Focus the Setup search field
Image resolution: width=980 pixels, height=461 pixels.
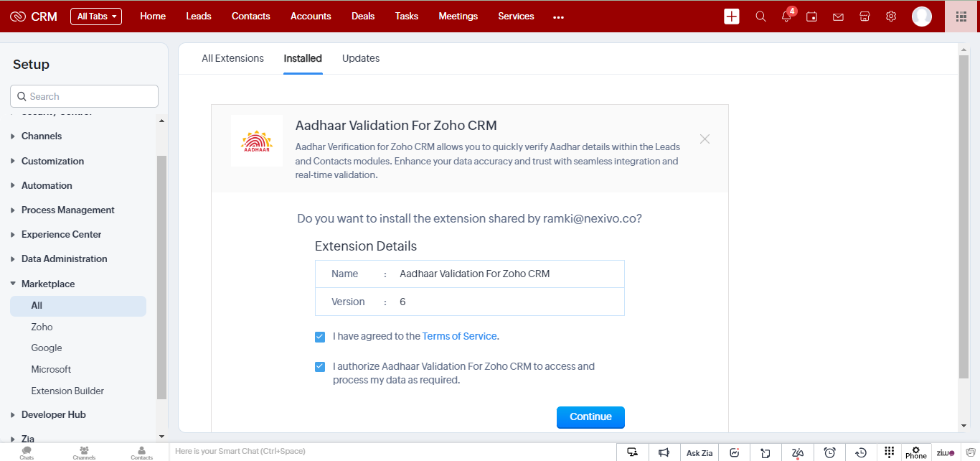(84, 96)
